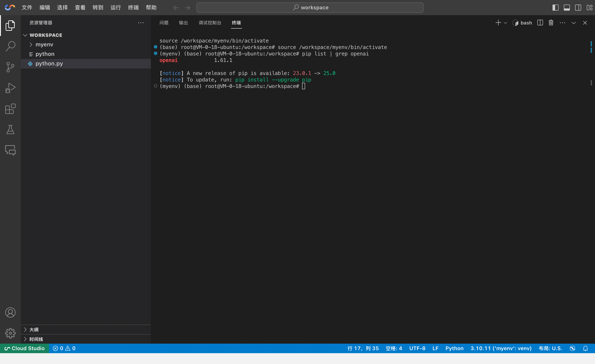Open the Extensions view icon

coord(10,109)
